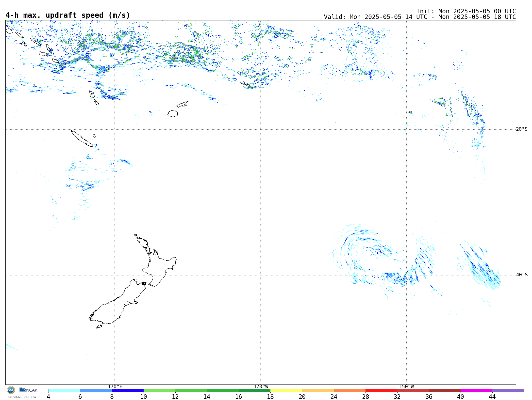Click the light green 10-12 colorbar swatch
This screenshot has height=400, width=532.
click(x=159, y=390)
